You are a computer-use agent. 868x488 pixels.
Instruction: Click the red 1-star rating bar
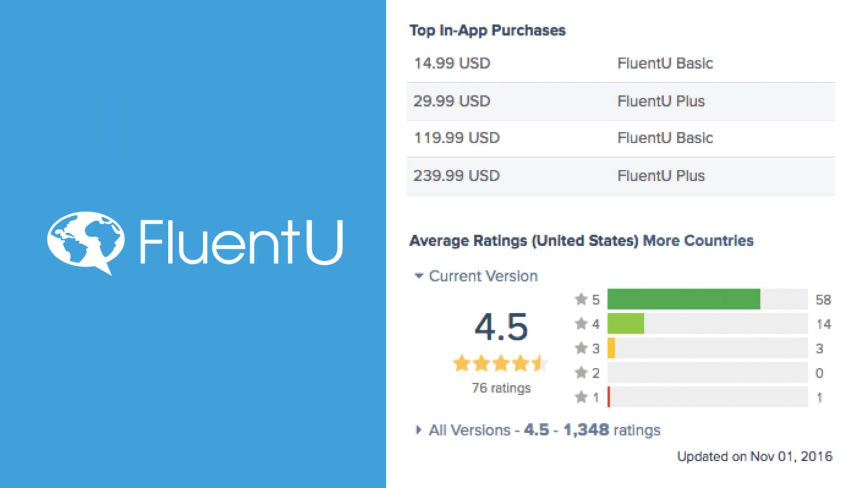[x=609, y=397]
